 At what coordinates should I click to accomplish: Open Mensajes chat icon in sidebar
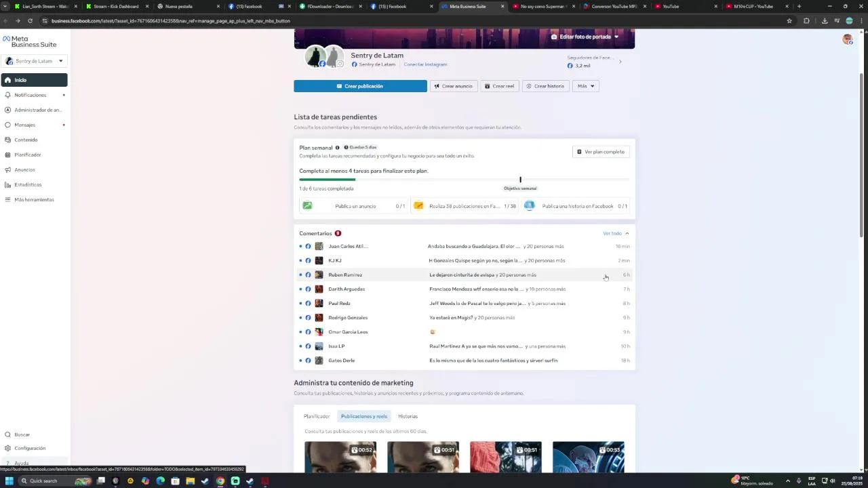(8, 125)
